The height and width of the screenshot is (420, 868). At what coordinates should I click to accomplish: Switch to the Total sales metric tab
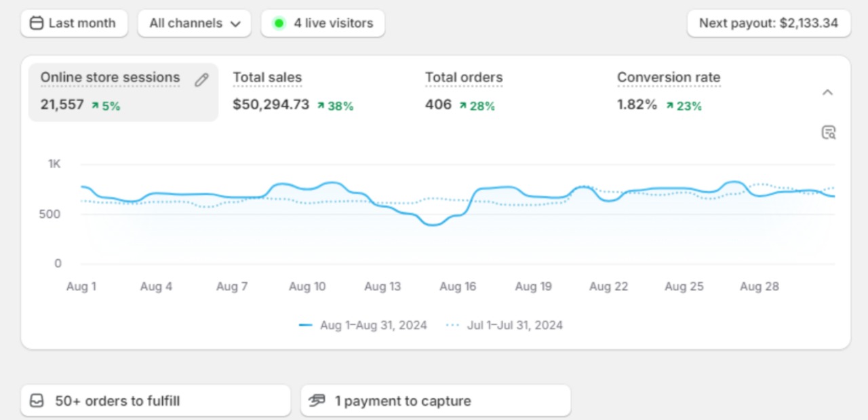293,90
